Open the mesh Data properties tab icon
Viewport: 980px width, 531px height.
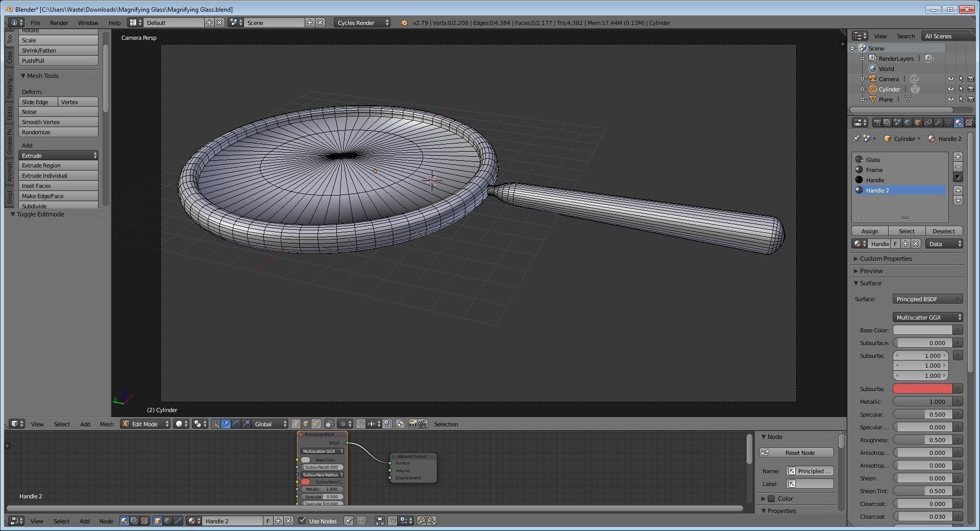[948, 123]
